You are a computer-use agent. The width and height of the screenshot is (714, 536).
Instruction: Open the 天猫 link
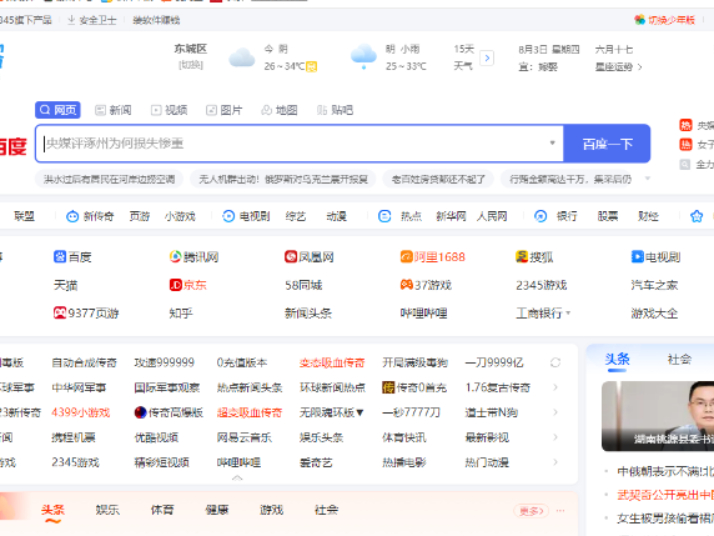point(66,286)
